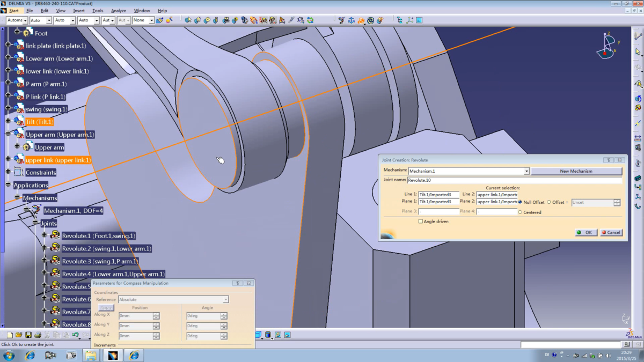Click the topmost icon of the right toolbar
Screen dimensions: 644x362
[x=638, y=35]
